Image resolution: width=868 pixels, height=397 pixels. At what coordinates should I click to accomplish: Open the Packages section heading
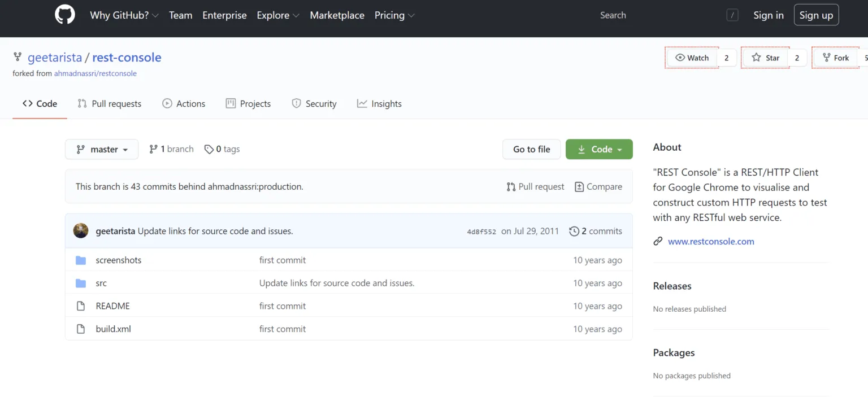pos(674,352)
